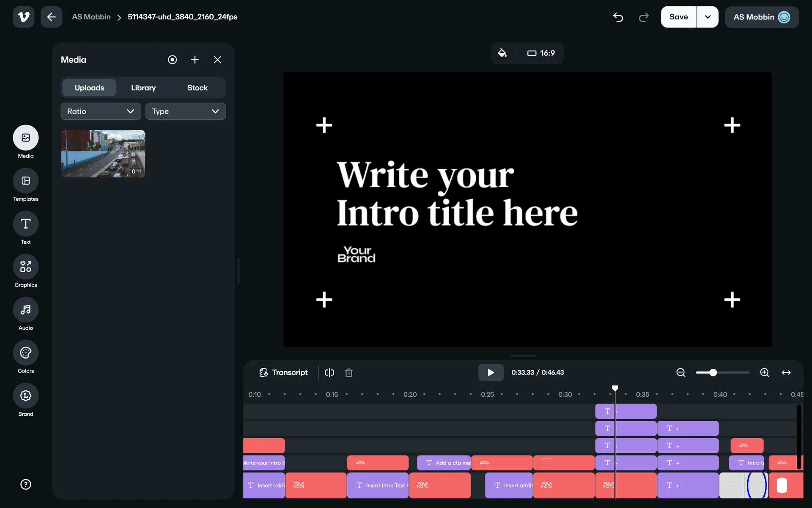Zoom out the timeline
This screenshot has height=508, width=812.
tap(680, 373)
